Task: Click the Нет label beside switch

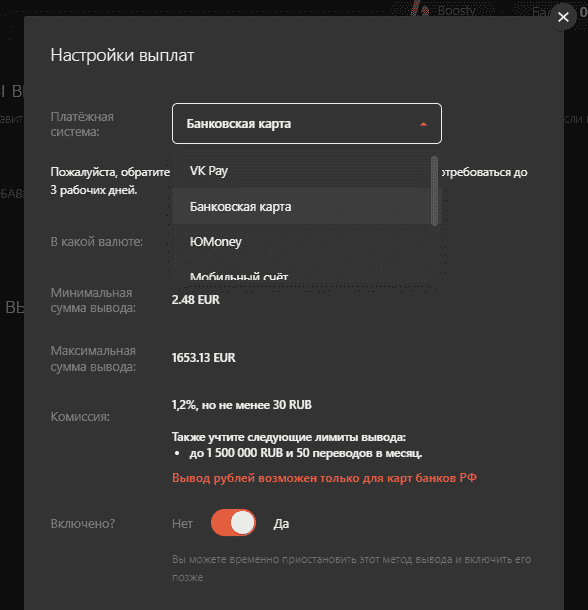Action: [x=182, y=524]
